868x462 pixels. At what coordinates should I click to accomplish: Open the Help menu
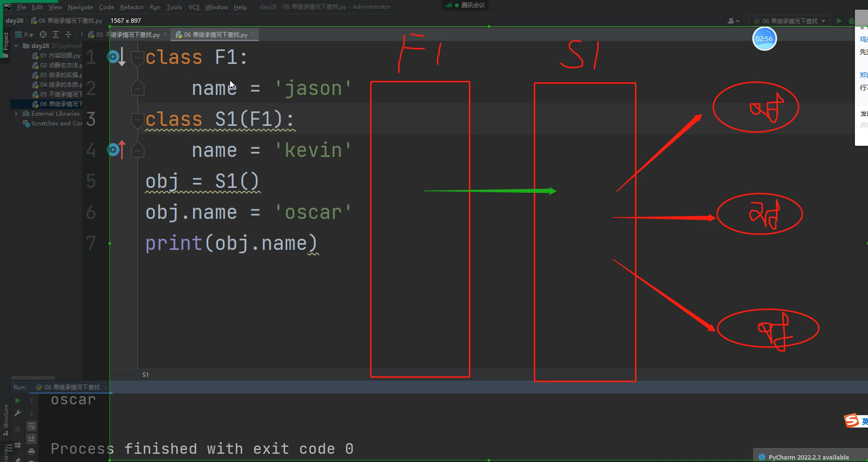pos(240,7)
